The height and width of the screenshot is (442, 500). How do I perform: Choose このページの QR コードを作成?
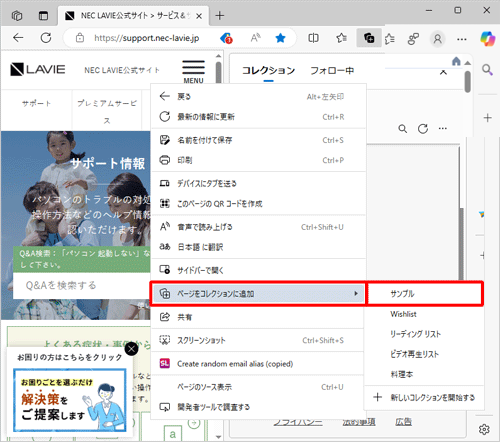point(258,204)
